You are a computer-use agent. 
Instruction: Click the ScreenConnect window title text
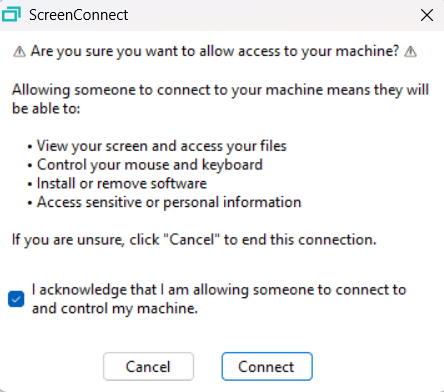point(78,15)
